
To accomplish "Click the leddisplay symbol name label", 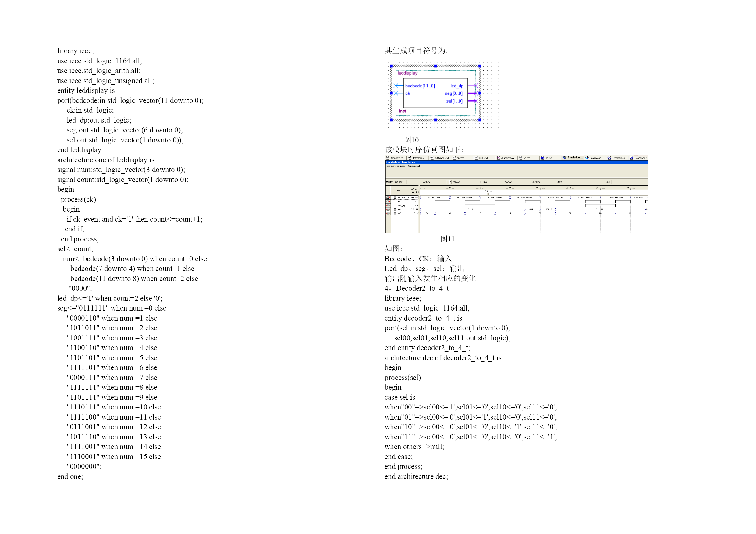I will [407, 73].
